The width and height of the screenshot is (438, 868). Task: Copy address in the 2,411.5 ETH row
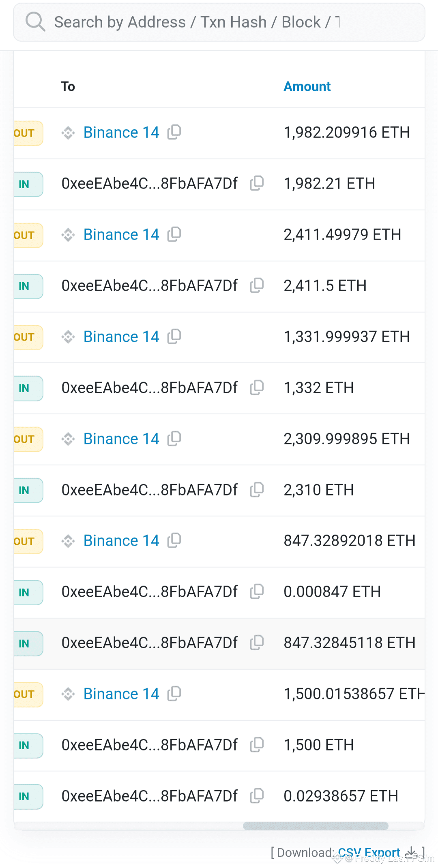click(257, 285)
